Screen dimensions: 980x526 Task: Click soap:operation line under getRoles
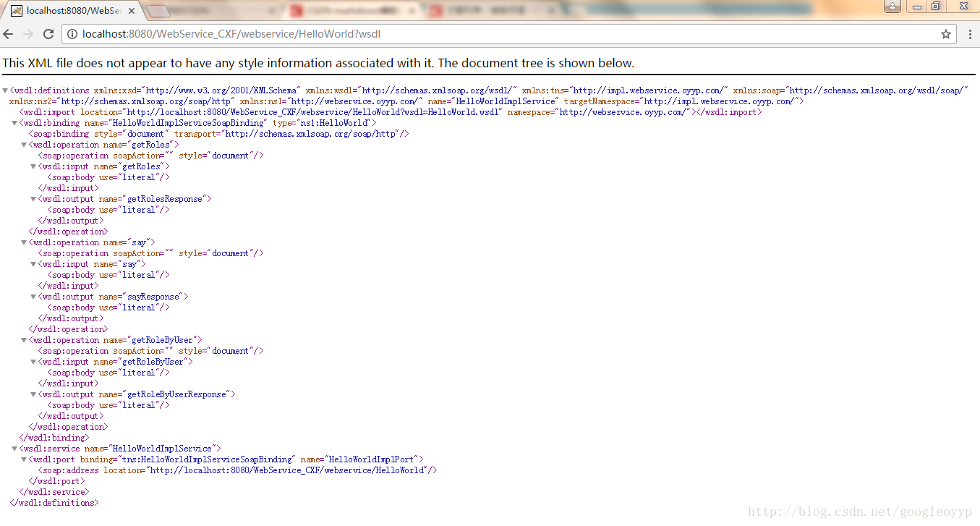[150, 156]
